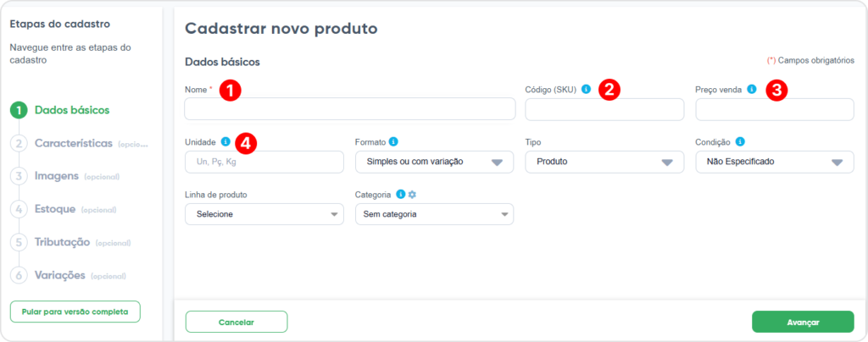Click info icon beside Formato label
The width and height of the screenshot is (868, 342).
click(x=393, y=141)
